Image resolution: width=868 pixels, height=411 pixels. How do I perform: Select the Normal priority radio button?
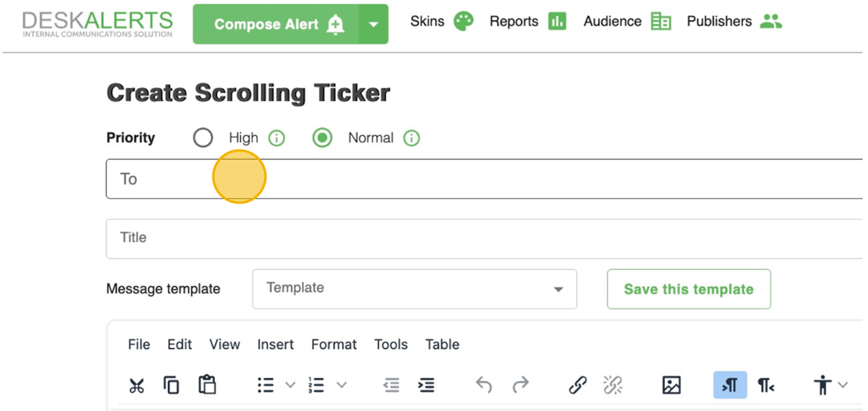click(x=322, y=138)
